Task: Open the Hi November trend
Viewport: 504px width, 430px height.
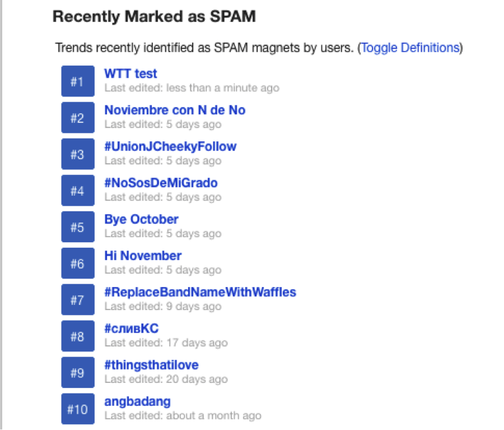Action: 143,256
